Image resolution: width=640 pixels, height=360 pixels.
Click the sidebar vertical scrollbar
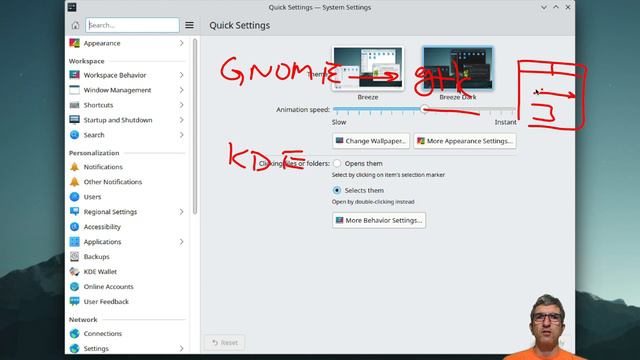click(x=195, y=127)
